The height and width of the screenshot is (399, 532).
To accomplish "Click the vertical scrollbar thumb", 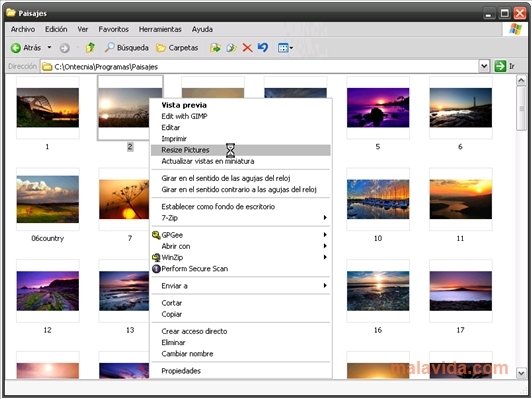I will (x=521, y=108).
